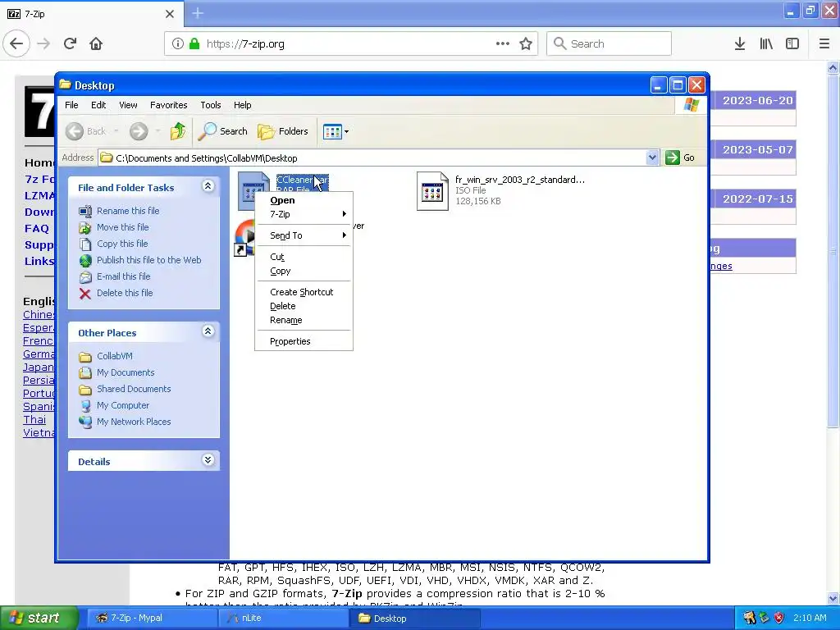Image resolution: width=840 pixels, height=630 pixels.
Task: Click Firefox Search box
Action: point(609,43)
